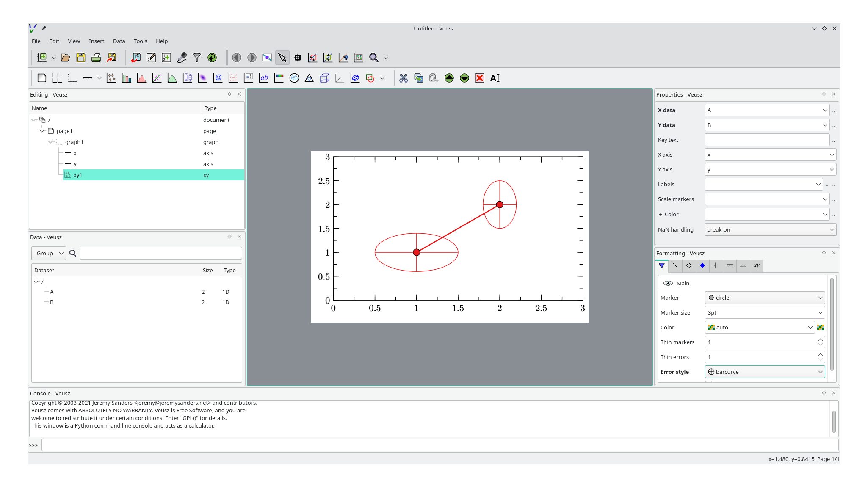Insert an xy point plot widget
Image resolution: width=868 pixels, height=497 pixels.
coord(111,78)
